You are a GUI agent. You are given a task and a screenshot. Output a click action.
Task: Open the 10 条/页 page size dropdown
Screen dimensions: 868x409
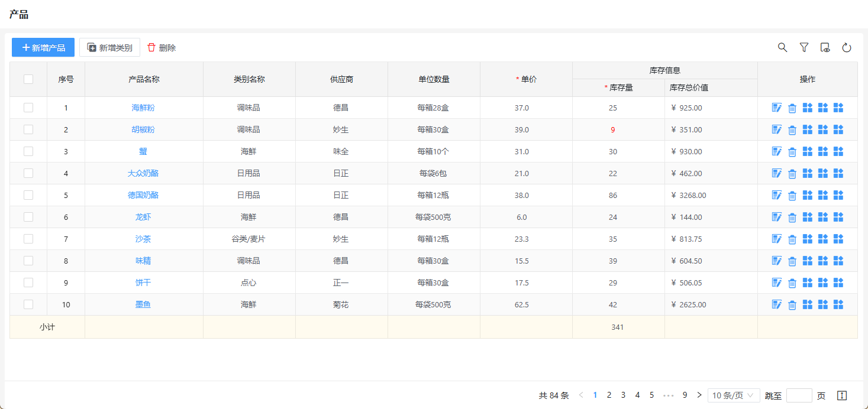click(x=734, y=395)
